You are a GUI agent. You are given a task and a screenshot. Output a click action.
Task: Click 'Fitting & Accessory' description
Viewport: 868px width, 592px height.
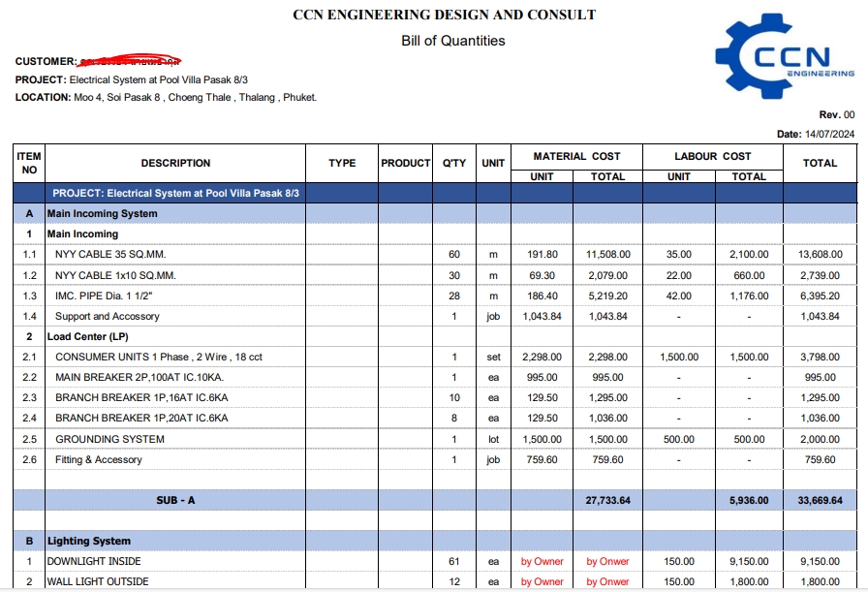(99, 460)
